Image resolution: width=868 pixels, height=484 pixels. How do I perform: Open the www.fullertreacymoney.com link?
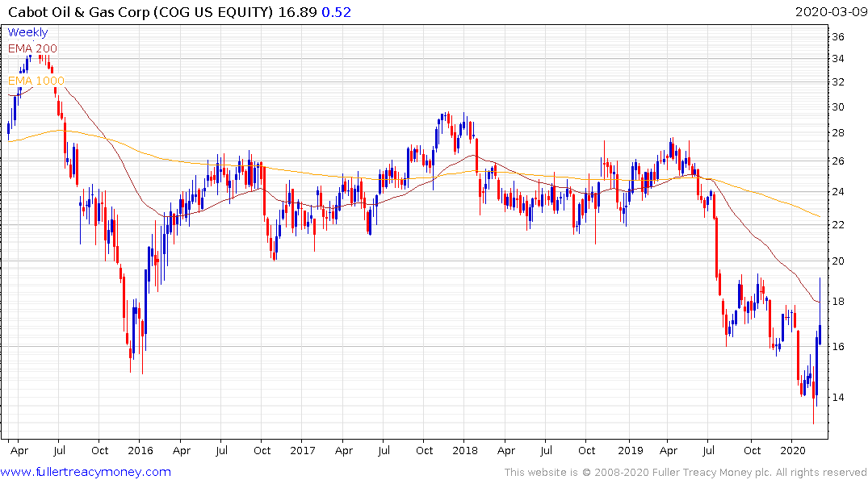(86, 472)
